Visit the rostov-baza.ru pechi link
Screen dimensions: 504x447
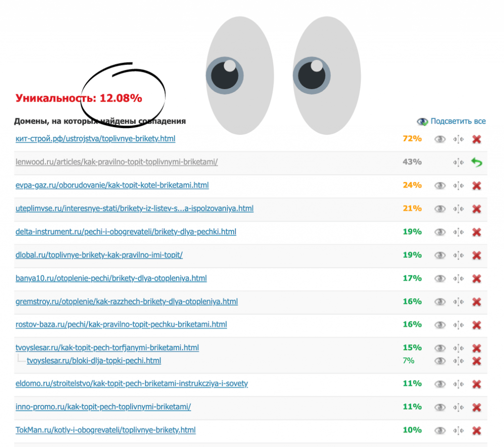(121, 324)
